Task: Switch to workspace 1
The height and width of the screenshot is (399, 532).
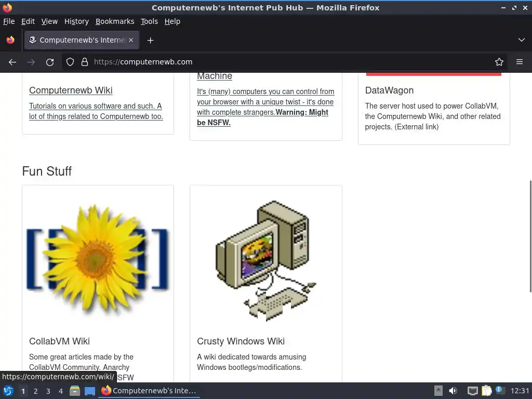Action: (23, 391)
